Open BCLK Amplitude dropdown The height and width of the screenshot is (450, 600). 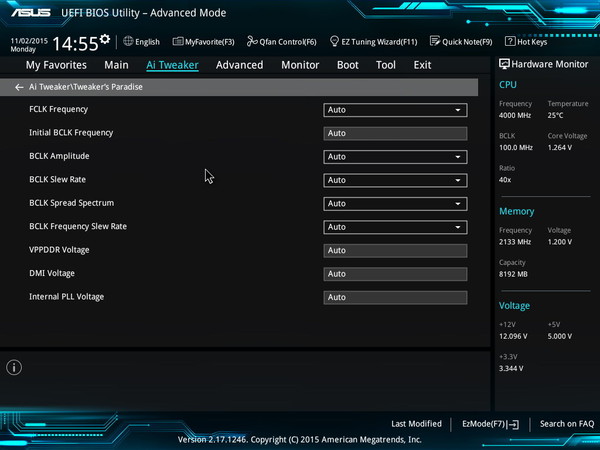tap(395, 157)
